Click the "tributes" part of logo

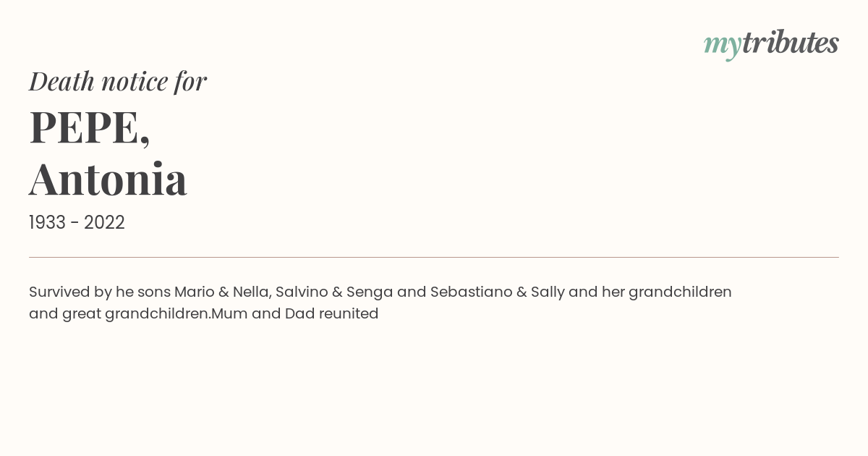(x=791, y=43)
